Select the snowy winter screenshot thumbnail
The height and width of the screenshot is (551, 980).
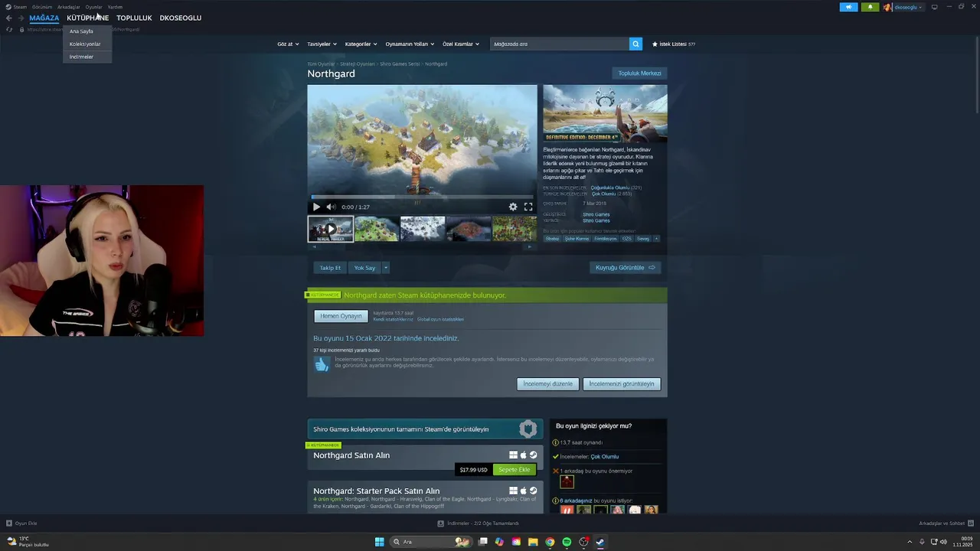pyautogui.click(x=423, y=229)
